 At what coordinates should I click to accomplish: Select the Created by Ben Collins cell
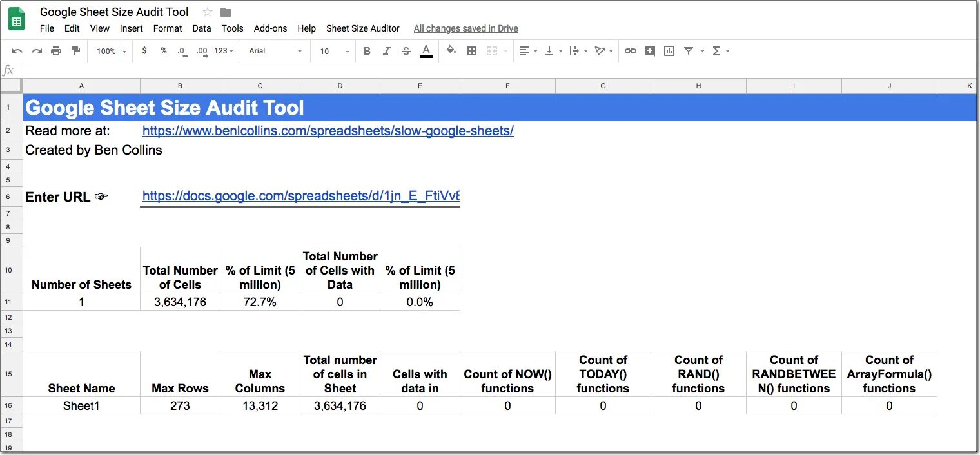(82, 150)
